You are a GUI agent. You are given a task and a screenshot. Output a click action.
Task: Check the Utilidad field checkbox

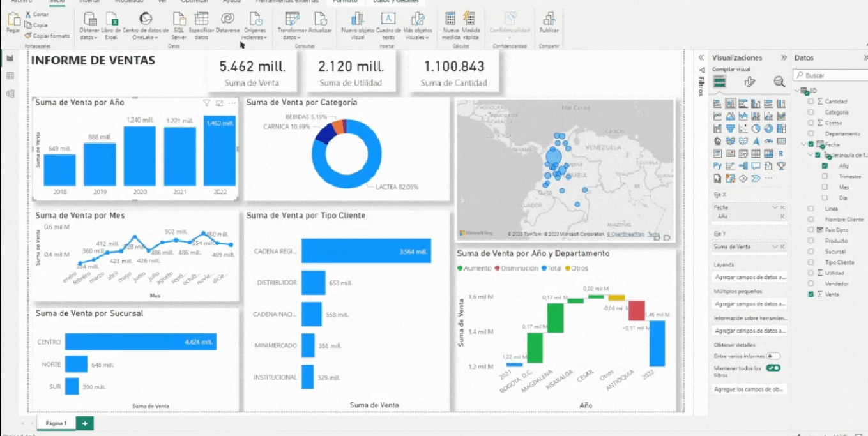click(811, 273)
